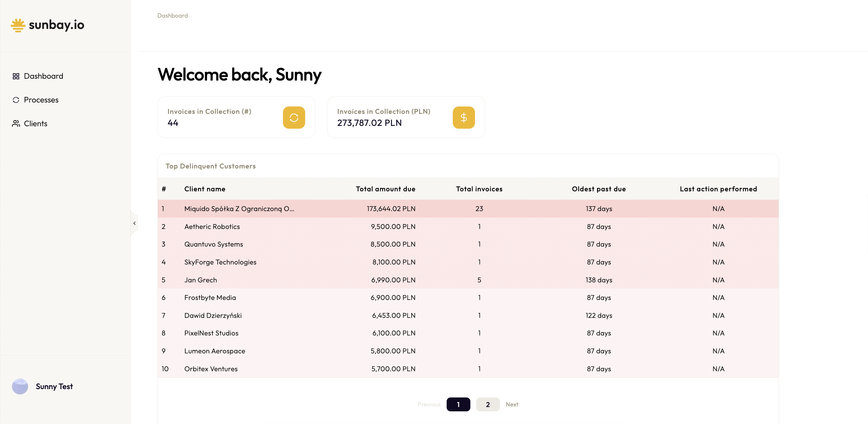The height and width of the screenshot is (424, 868).
Task: Click the yellow refresh icon on Invoices card
Action: point(293,118)
